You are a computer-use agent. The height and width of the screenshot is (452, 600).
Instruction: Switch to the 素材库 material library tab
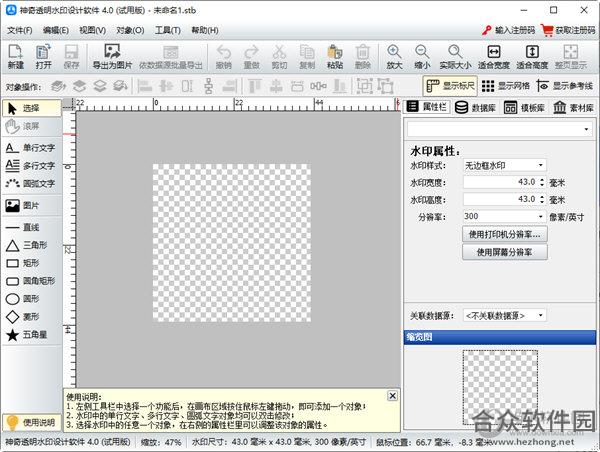(573, 108)
